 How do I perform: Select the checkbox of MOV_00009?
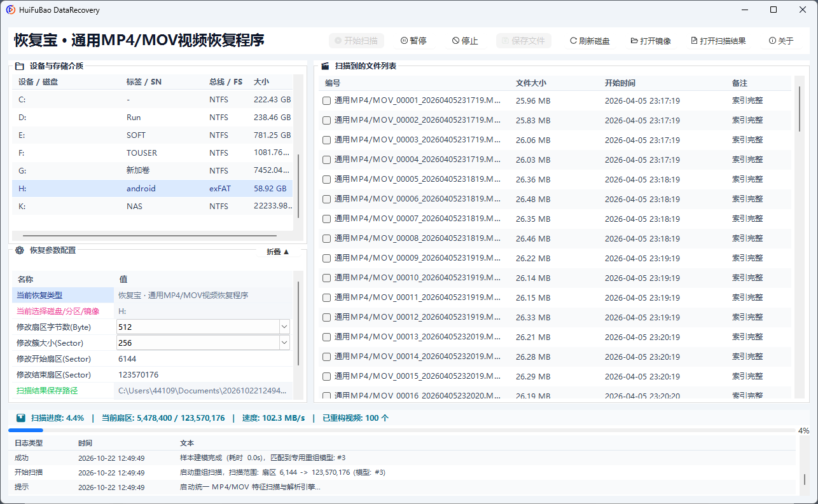[x=326, y=258]
